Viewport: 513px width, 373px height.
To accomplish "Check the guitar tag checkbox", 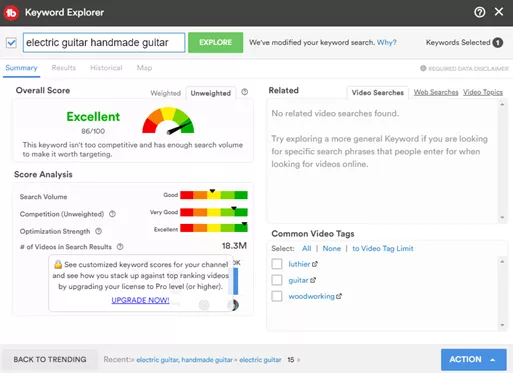I will tap(277, 280).
